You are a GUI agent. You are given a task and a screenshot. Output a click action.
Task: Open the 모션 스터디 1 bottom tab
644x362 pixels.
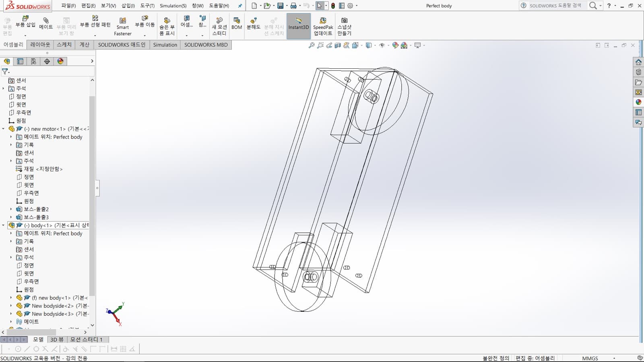[x=87, y=339]
